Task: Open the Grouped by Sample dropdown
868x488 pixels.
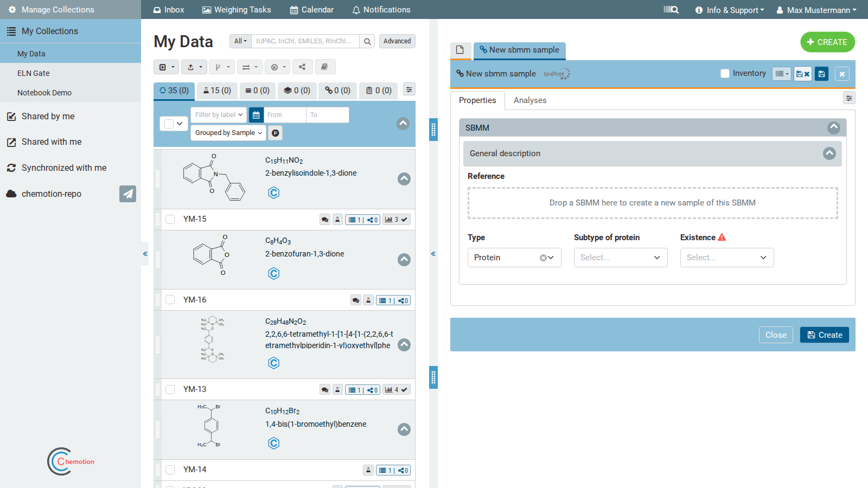Action: (228, 133)
